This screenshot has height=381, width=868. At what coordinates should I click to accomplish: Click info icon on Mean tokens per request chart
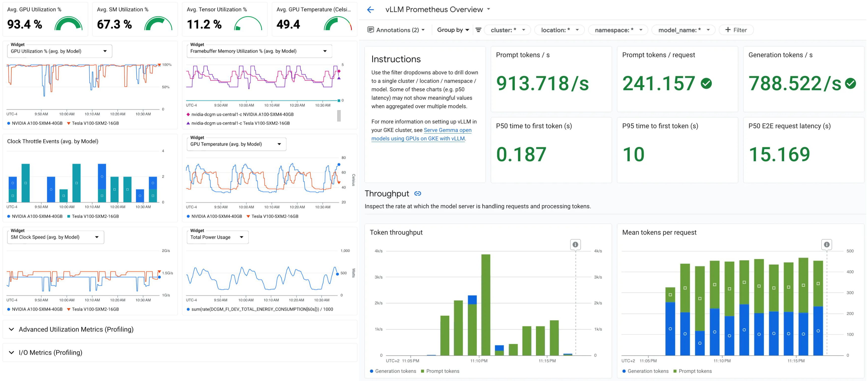point(826,244)
